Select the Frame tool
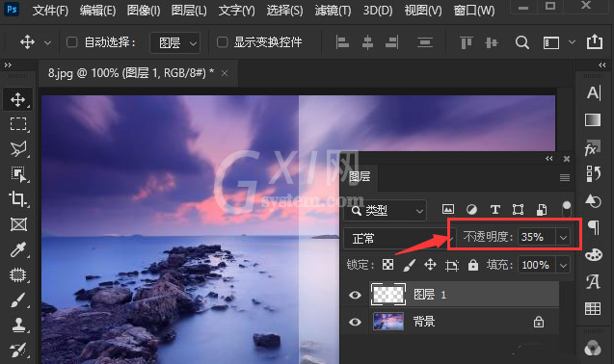 (x=18, y=224)
